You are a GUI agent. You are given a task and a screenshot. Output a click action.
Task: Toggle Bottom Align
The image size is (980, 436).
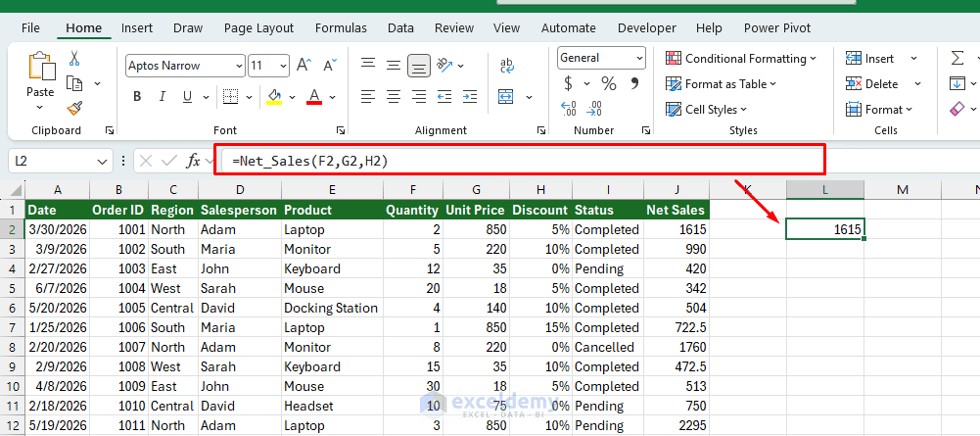pos(419,65)
